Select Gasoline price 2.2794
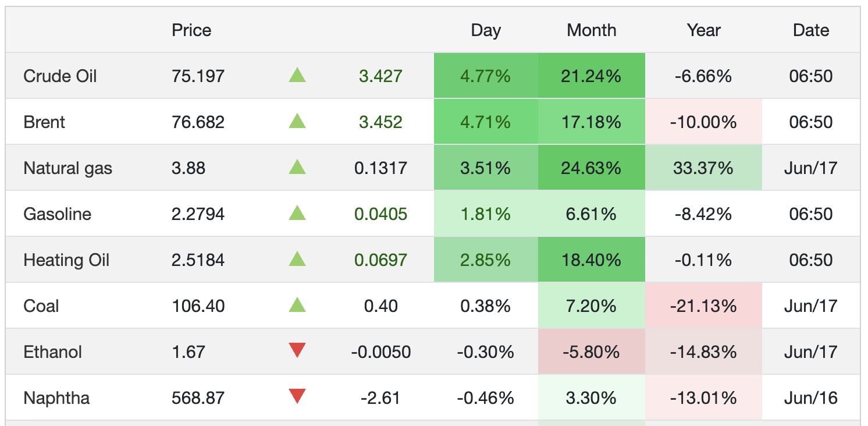This screenshot has height=426, width=868. coord(198,214)
